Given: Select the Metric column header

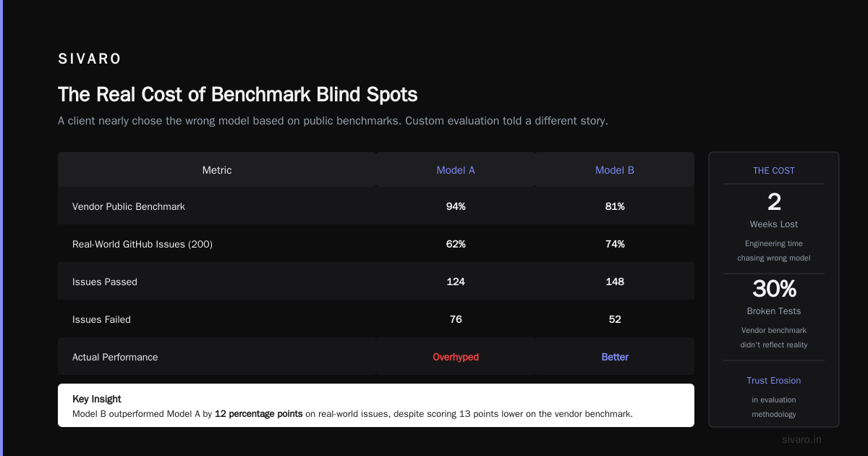Looking at the screenshot, I should tap(217, 170).
